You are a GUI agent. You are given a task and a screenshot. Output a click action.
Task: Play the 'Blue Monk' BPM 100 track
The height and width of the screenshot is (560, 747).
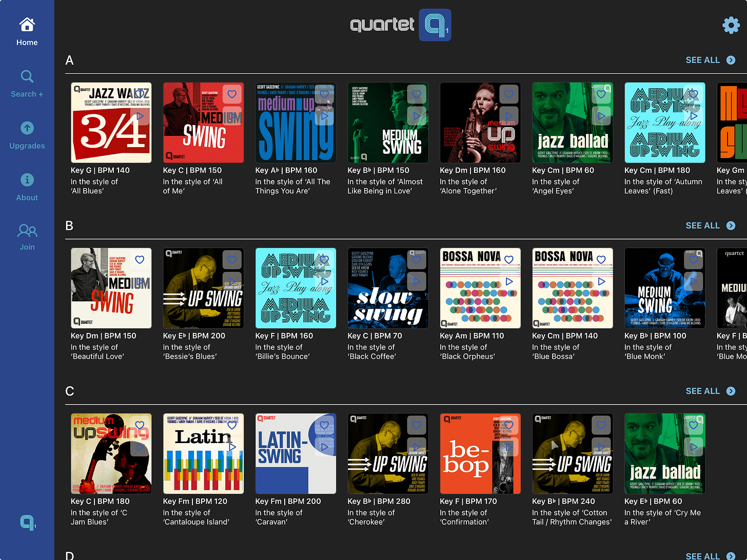tap(694, 282)
